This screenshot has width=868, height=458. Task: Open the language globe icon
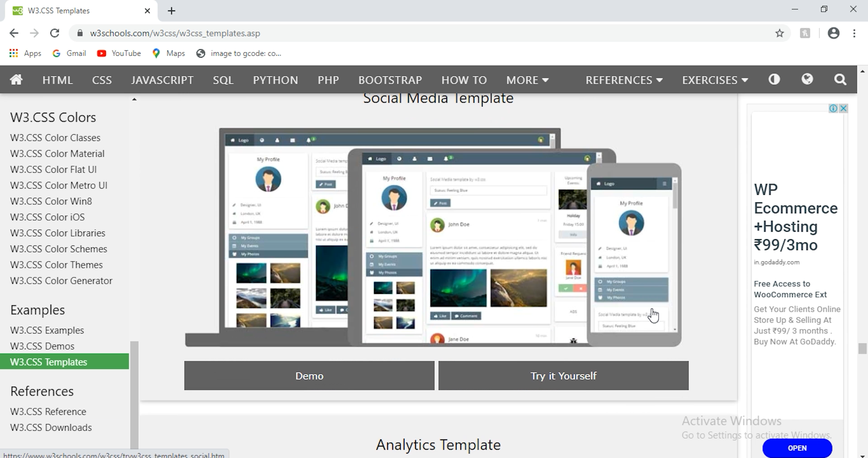(807, 80)
